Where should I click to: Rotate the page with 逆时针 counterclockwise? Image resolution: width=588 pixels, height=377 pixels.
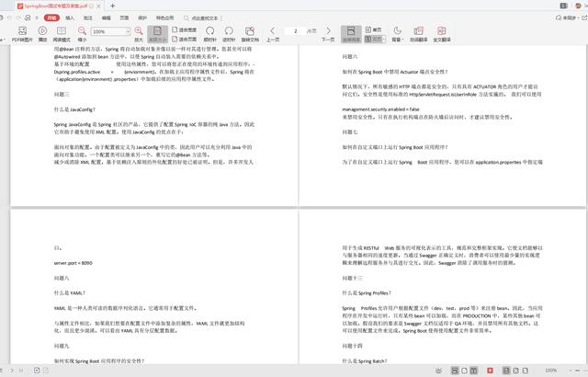[x=229, y=34]
